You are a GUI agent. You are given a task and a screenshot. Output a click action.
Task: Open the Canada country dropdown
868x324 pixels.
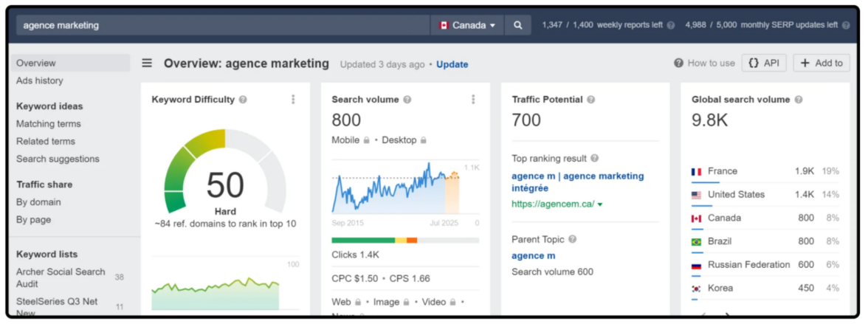click(x=467, y=25)
